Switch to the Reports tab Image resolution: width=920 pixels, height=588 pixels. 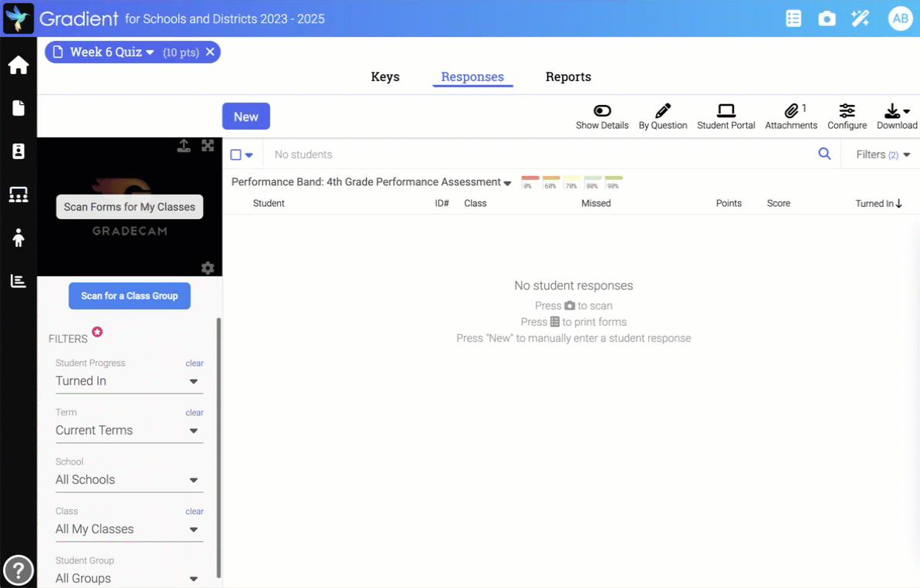coord(568,77)
